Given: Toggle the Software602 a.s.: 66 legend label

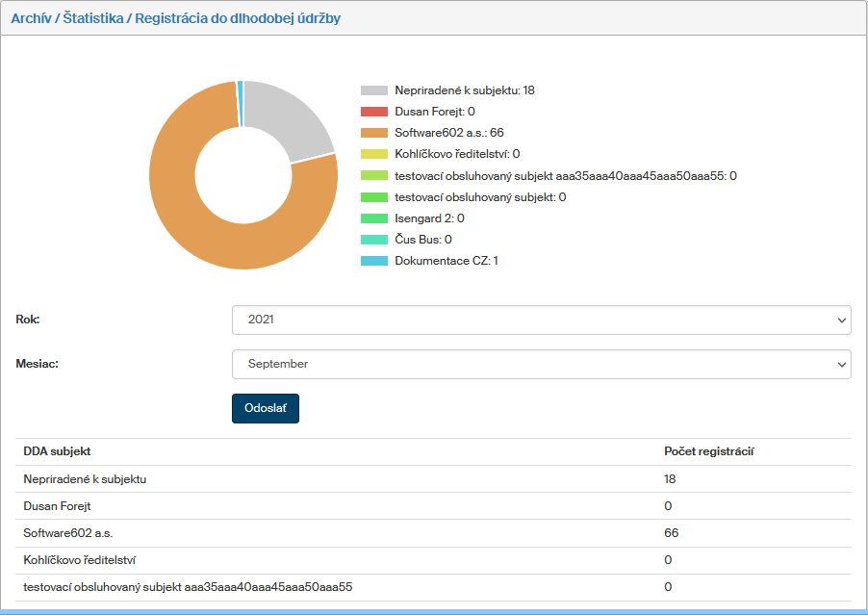Looking at the screenshot, I should pos(449,133).
